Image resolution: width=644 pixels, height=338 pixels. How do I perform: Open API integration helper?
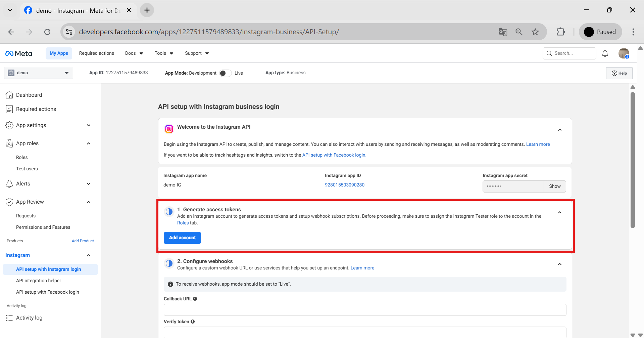point(39,281)
